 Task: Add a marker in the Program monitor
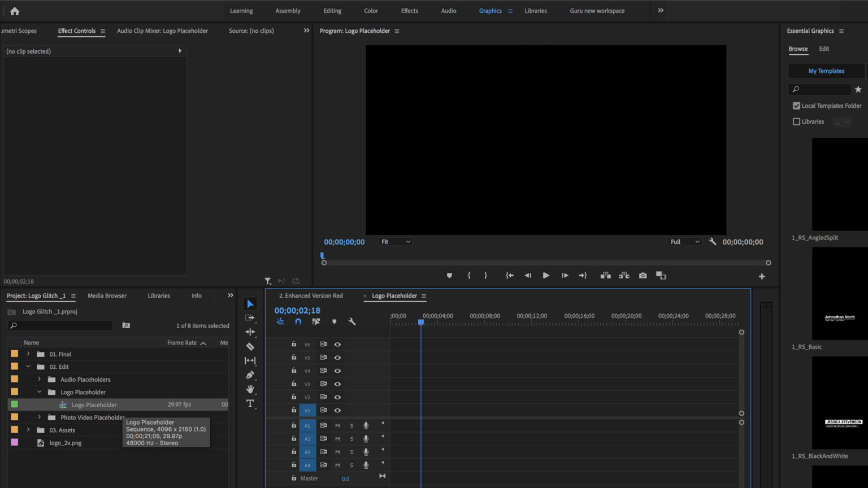[449, 275]
